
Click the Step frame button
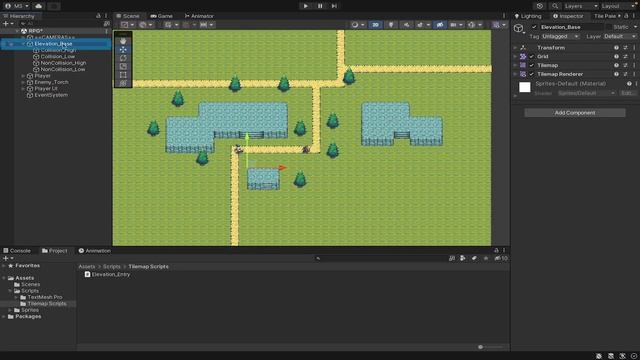[334, 6]
